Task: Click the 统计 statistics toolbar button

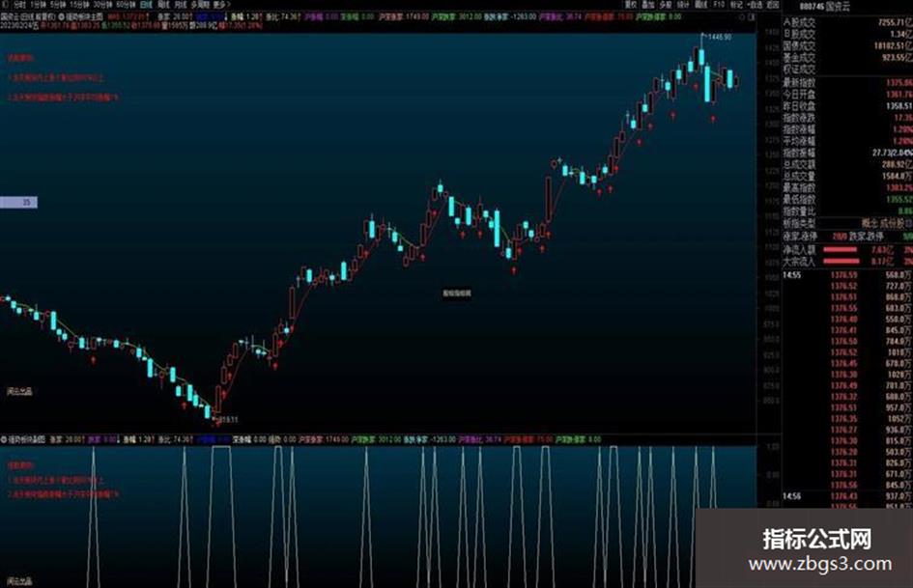Action: pyautogui.click(x=684, y=5)
